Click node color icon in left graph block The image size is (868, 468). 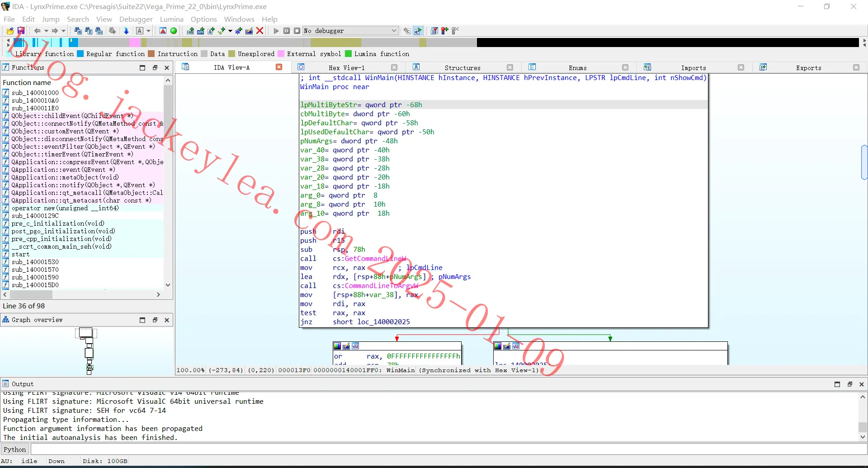click(x=337, y=346)
